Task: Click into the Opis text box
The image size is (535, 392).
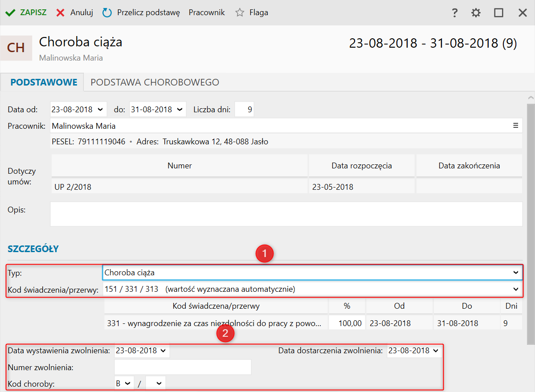Action: pos(286,214)
